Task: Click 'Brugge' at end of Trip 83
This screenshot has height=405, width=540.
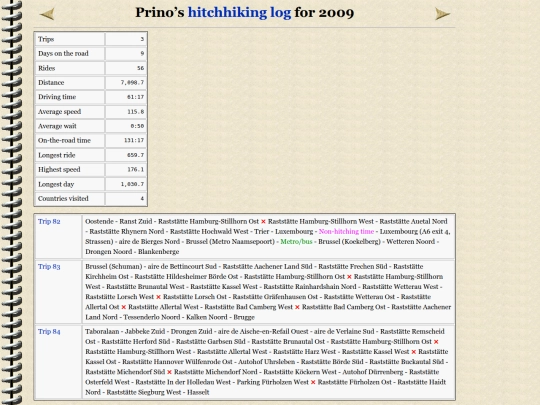Action: coord(244,317)
